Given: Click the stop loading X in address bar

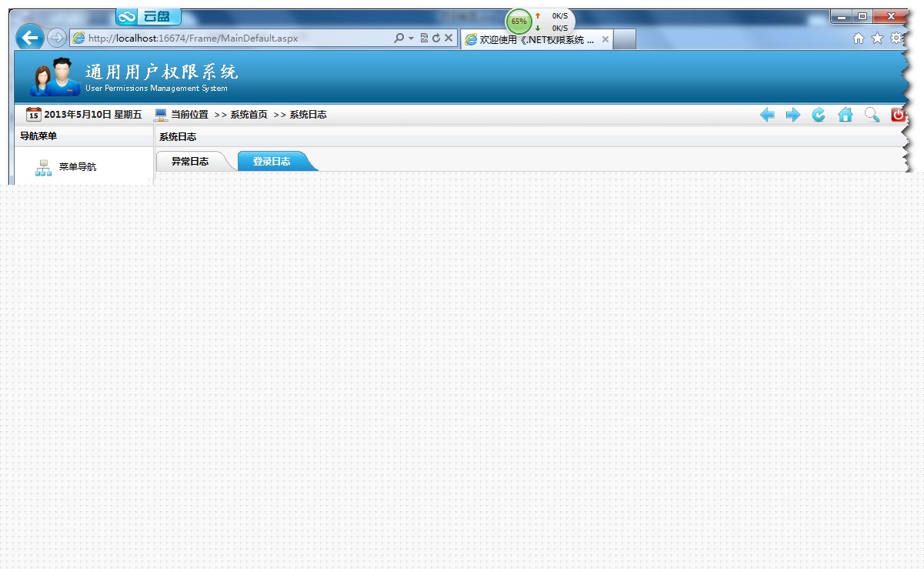Looking at the screenshot, I should tap(449, 38).
